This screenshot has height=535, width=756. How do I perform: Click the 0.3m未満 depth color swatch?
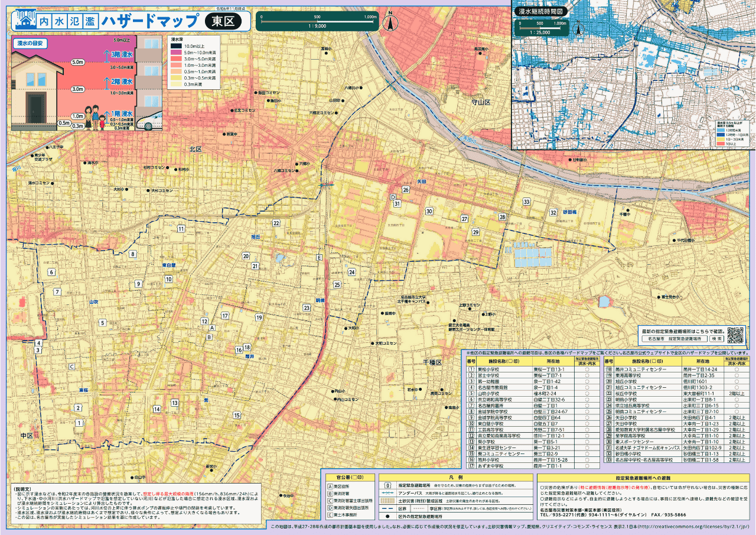[x=176, y=84]
